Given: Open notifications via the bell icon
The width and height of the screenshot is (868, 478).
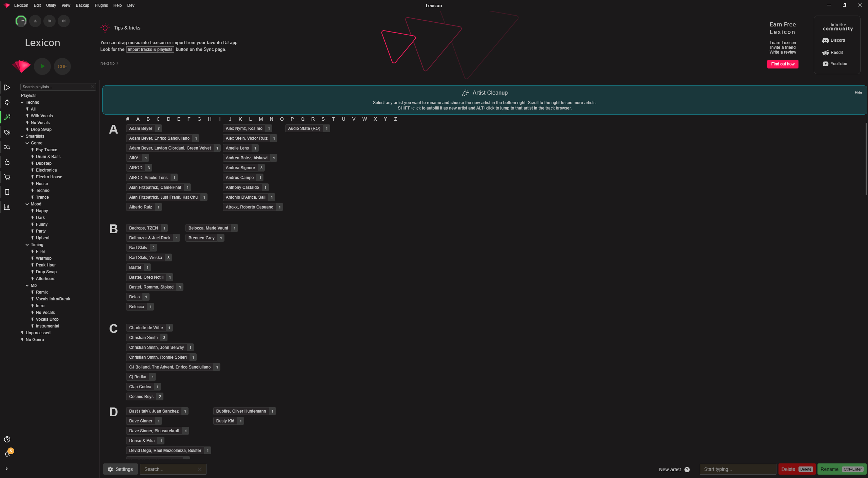Looking at the screenshot, I should [7, 454].
